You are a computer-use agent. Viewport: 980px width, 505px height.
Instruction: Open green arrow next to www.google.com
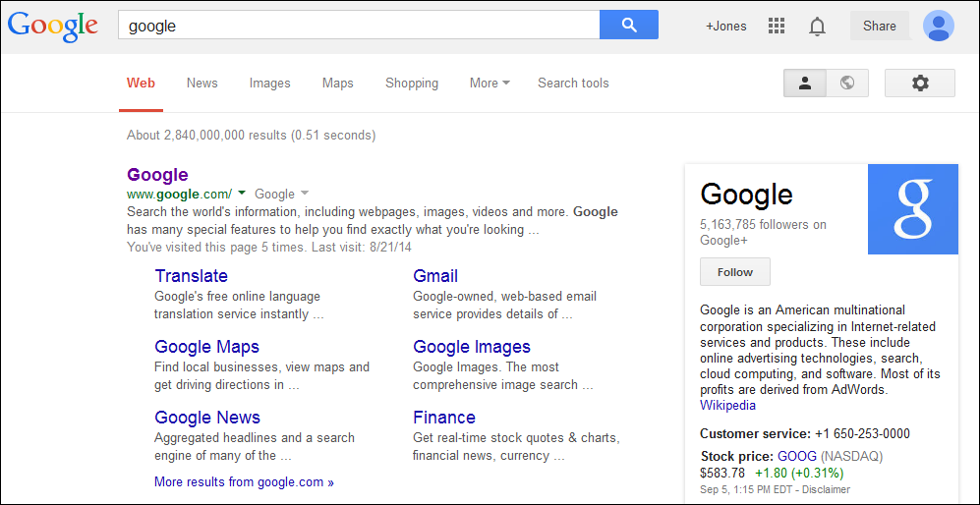pos(242,194)
